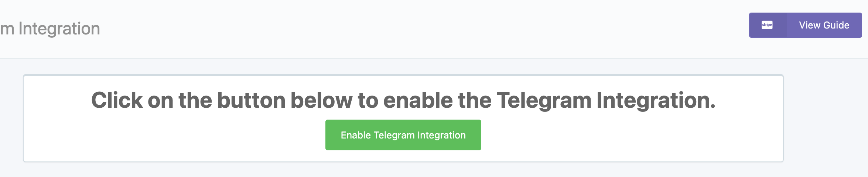Click the Telegram Integration page title
868x177 pixels.
coord(50,29)
